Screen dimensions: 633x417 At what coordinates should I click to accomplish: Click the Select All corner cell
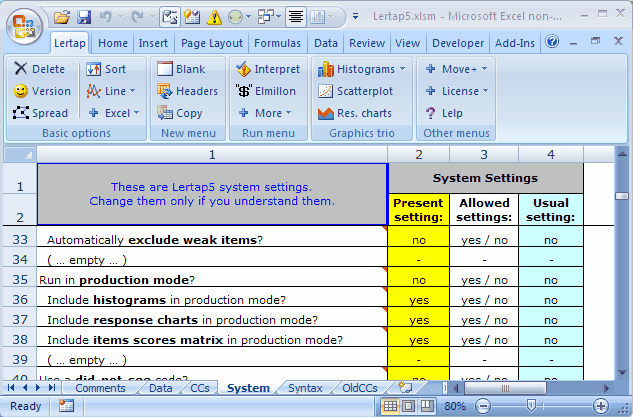point(20,155)
